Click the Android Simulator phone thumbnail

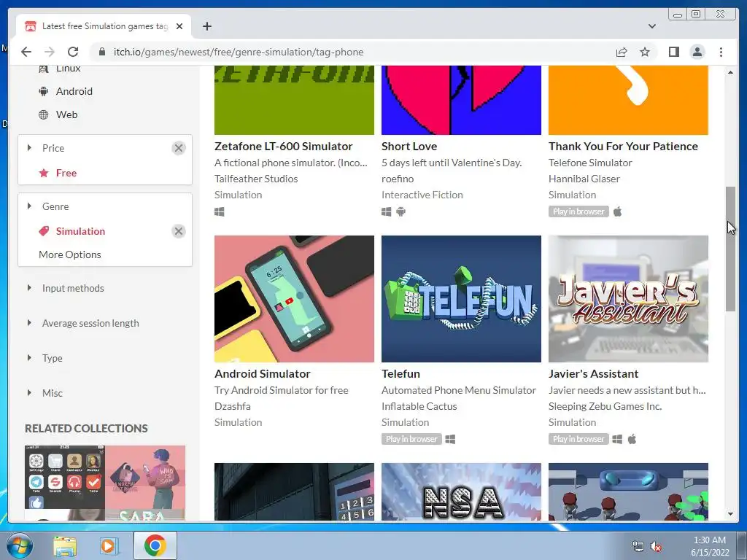coord(295,299)
